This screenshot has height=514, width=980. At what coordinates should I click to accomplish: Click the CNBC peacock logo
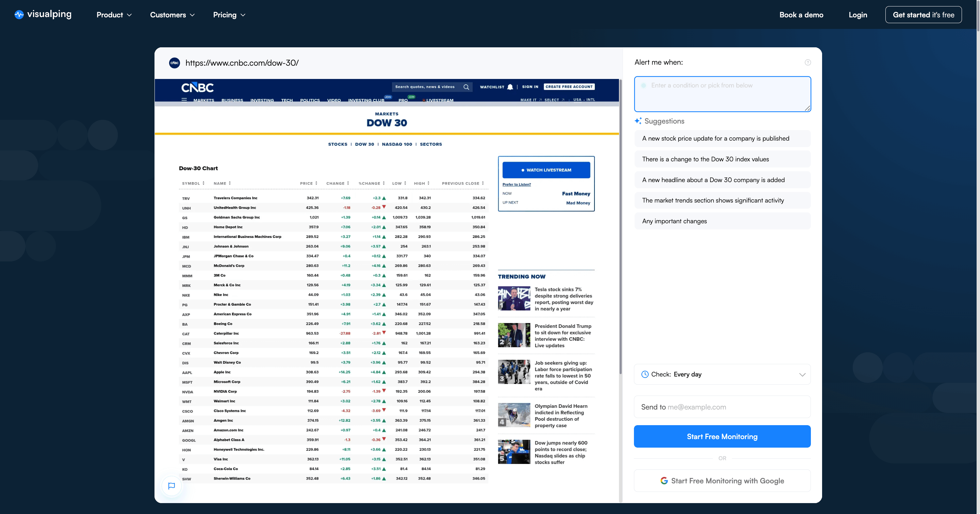tap(197, 87)
